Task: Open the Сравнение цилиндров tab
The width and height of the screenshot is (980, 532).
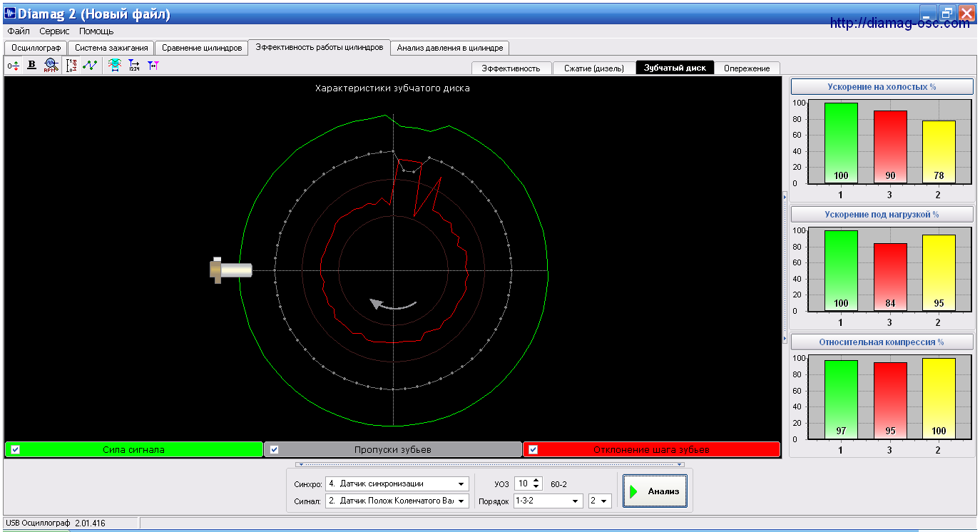Action: (x=202, y=48)
